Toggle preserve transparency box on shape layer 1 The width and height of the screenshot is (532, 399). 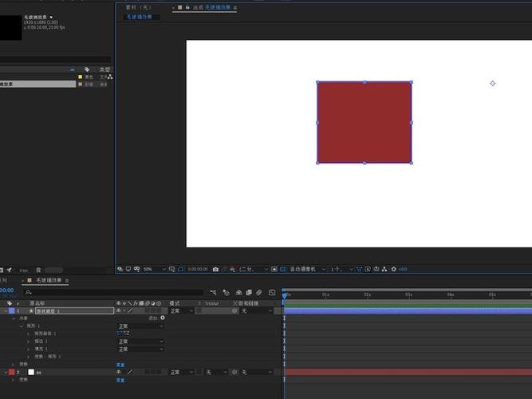pyautogui.click(x=199, y=310)
